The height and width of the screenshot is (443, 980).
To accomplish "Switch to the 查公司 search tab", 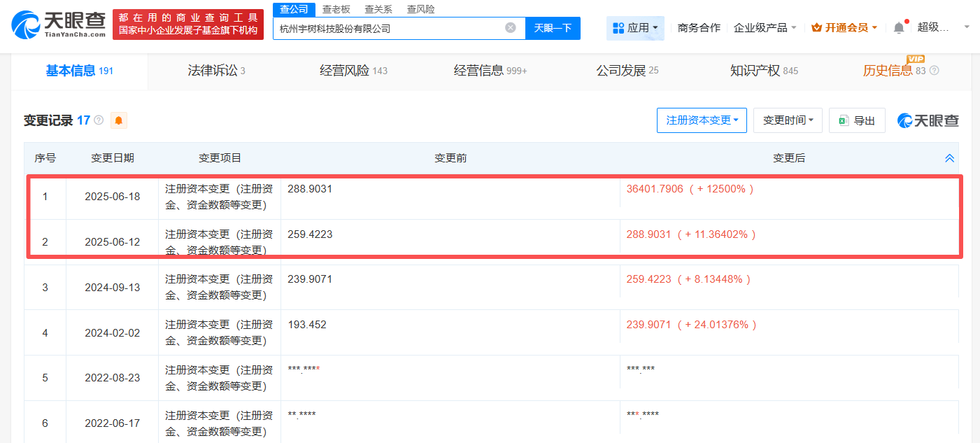I will (x=294, y=9).
